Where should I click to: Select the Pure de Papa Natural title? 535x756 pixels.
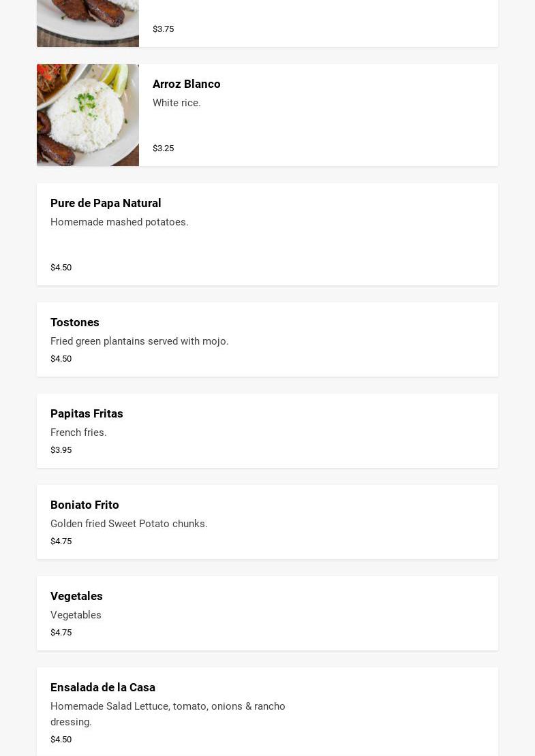point(106,203)
